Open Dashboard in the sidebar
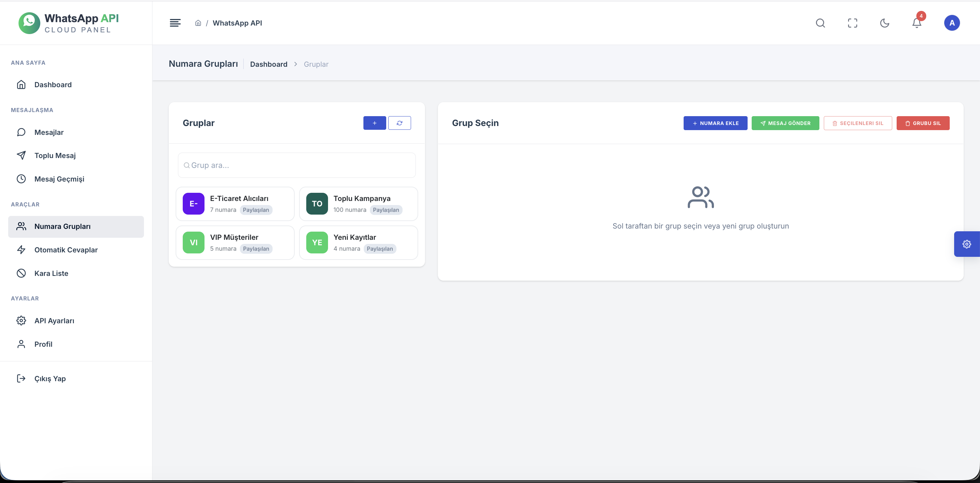The width and height of the screenshot is (980, 483). pos(76,84)
